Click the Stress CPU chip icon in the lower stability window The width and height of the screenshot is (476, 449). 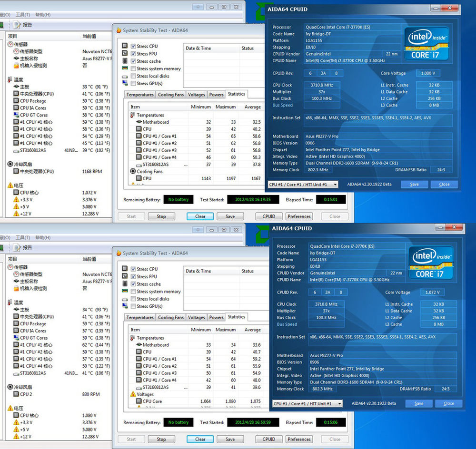click(x=125, y=269)
